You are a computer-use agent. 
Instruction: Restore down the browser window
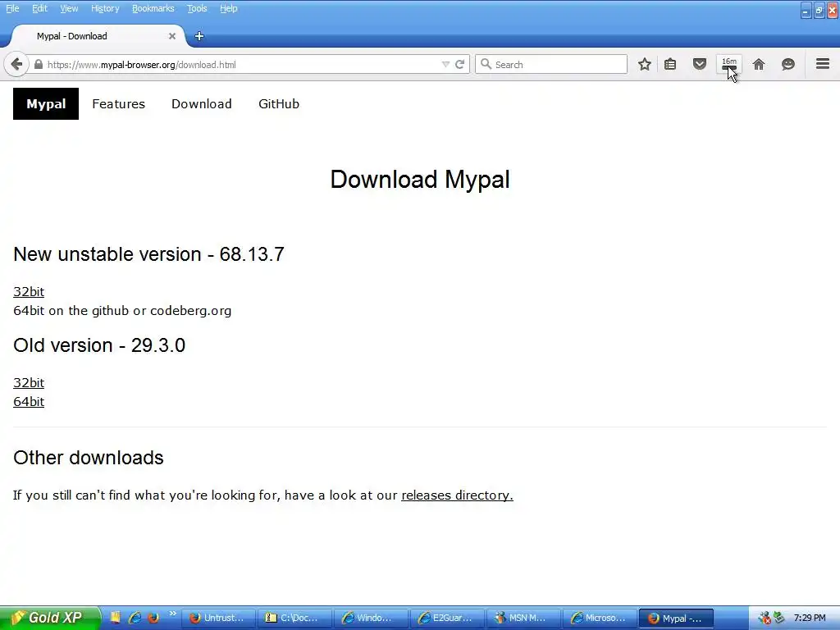tap(819, 10)
